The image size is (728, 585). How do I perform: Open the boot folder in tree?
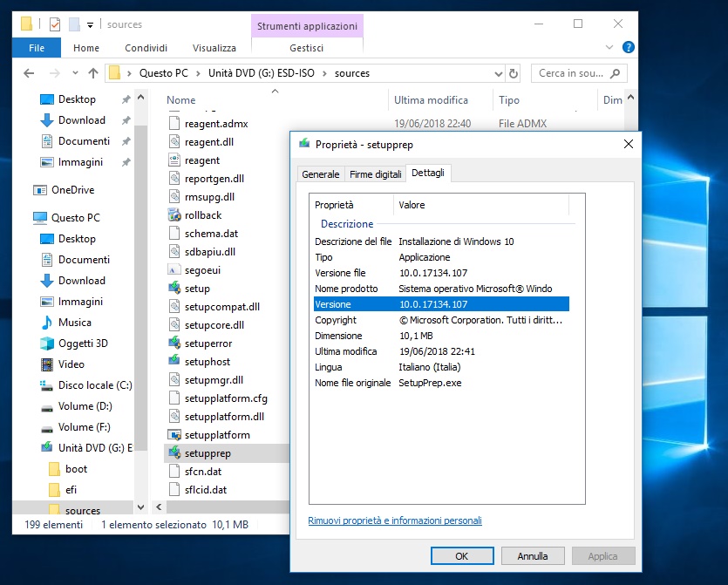coord(76,469)
